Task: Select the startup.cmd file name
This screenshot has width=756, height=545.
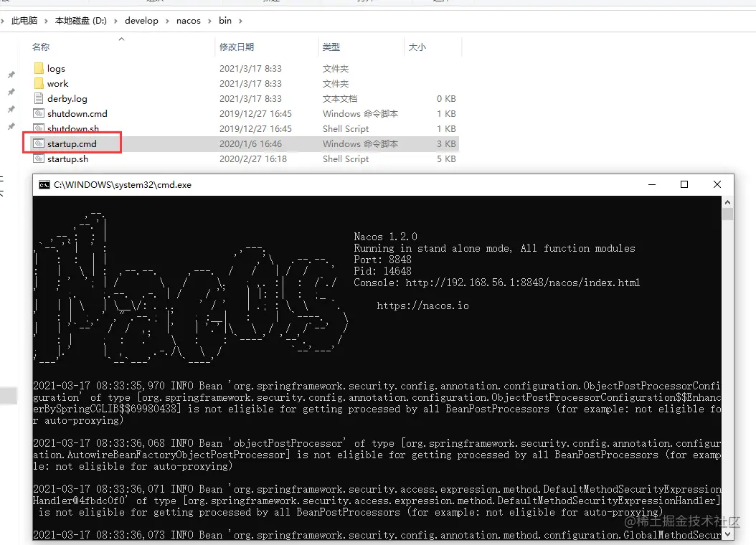Action: [72, 143]
